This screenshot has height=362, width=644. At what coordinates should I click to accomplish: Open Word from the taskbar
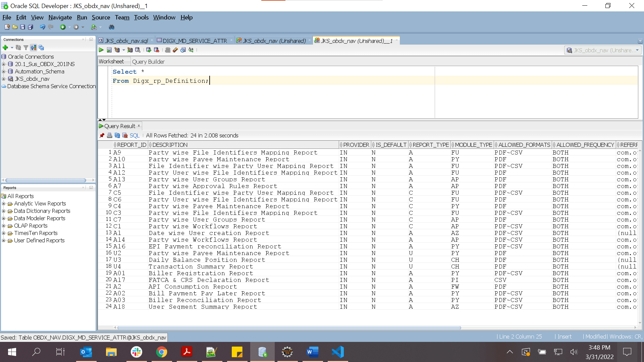(312, 352)
